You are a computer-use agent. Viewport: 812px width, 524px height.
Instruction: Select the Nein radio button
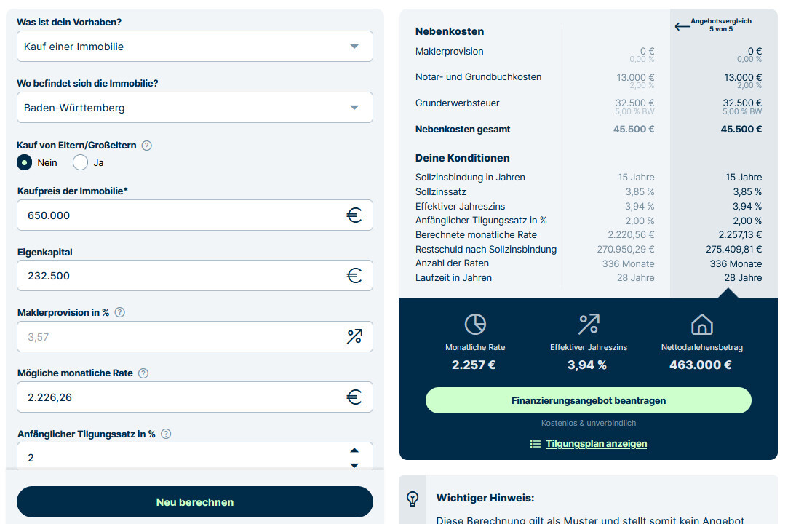[x=25, y=162]
